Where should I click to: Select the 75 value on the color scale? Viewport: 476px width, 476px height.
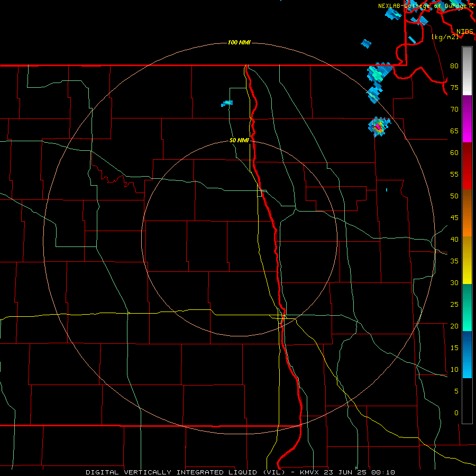(x=454, y=87)
